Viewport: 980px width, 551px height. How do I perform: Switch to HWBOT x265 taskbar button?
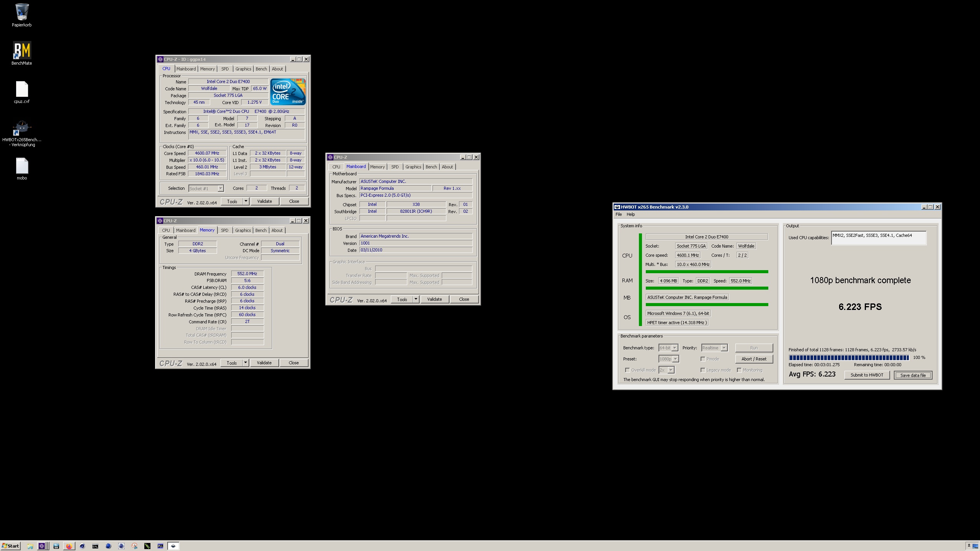coord(173,546)
